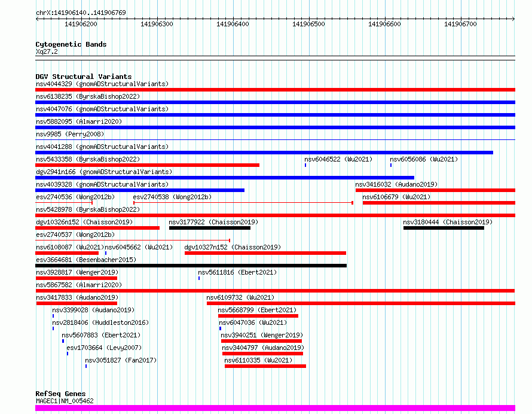532x414 pixels.
Task: Click the nsv6047036 Wu2021 label
Action: tap(253, 322)
